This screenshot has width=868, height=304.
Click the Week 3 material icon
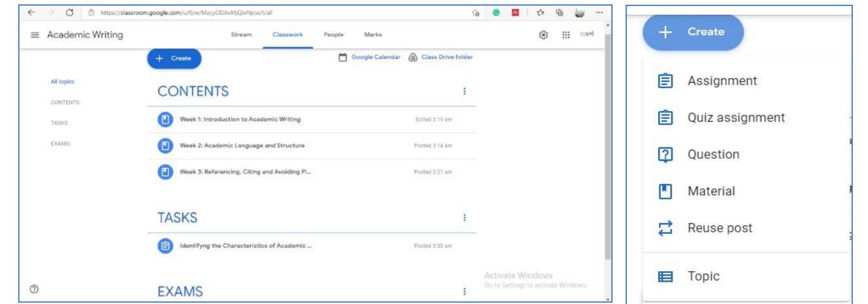pyautogui.click(x=165, y=172)
